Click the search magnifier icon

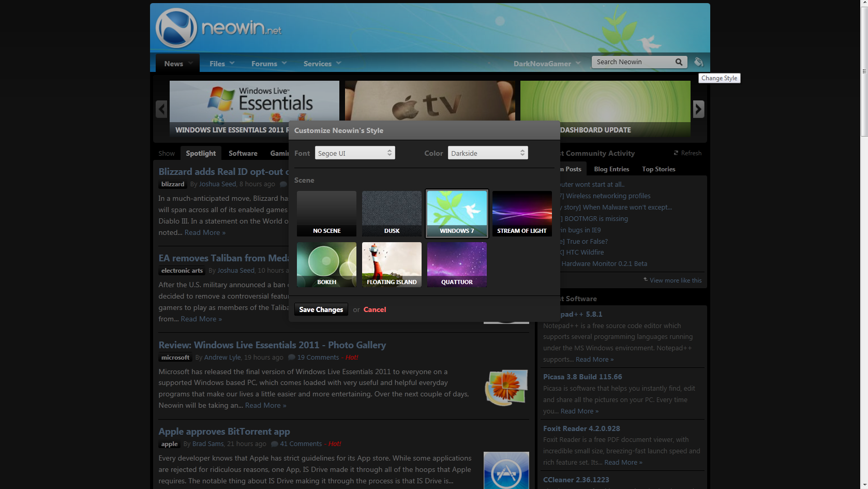[x=679, y=62]
